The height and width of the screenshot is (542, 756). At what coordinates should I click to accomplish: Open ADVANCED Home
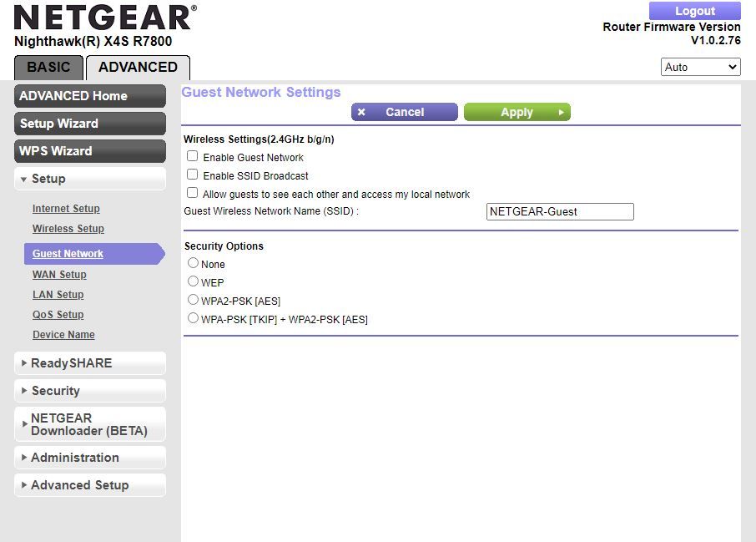tap(90, 96)
